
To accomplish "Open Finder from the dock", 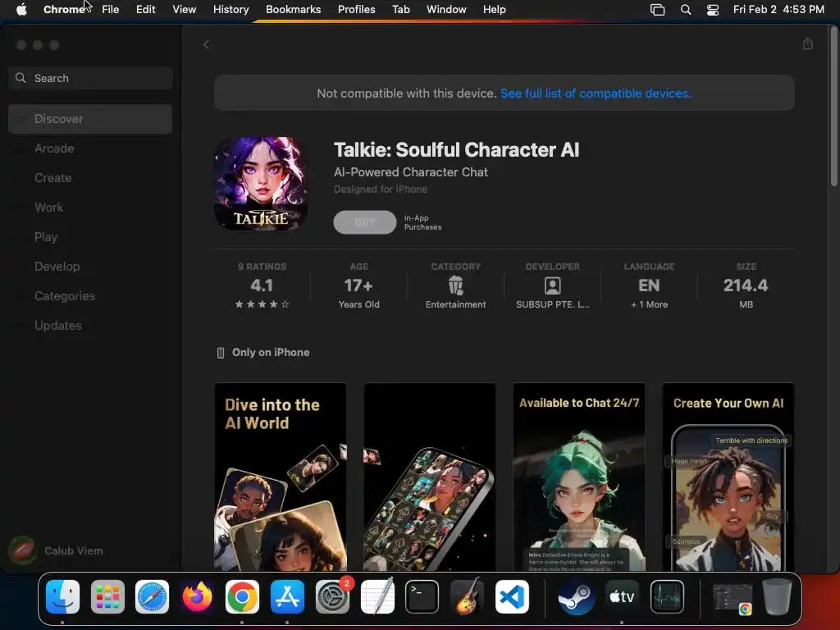I will 62,596.
